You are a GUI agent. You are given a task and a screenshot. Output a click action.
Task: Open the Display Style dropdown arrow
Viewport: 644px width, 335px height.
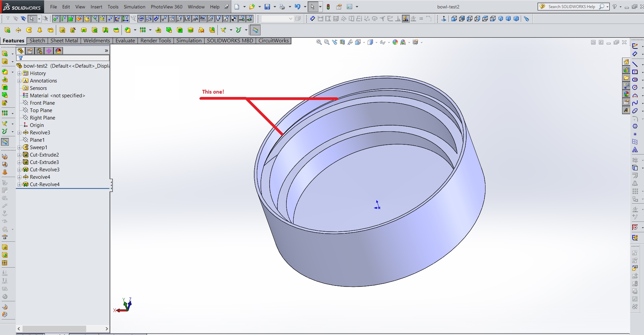(376, 42)
